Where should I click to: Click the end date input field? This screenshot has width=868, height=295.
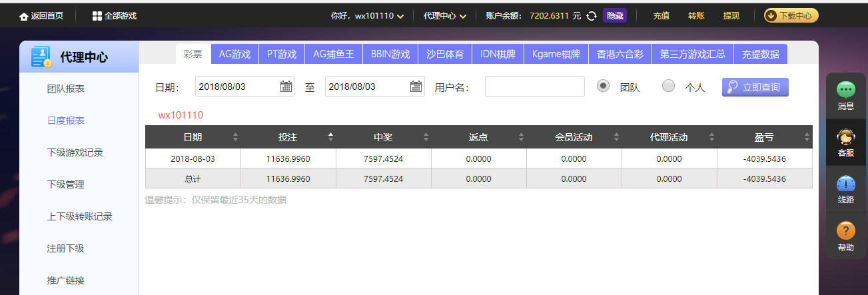coord(375,87)
